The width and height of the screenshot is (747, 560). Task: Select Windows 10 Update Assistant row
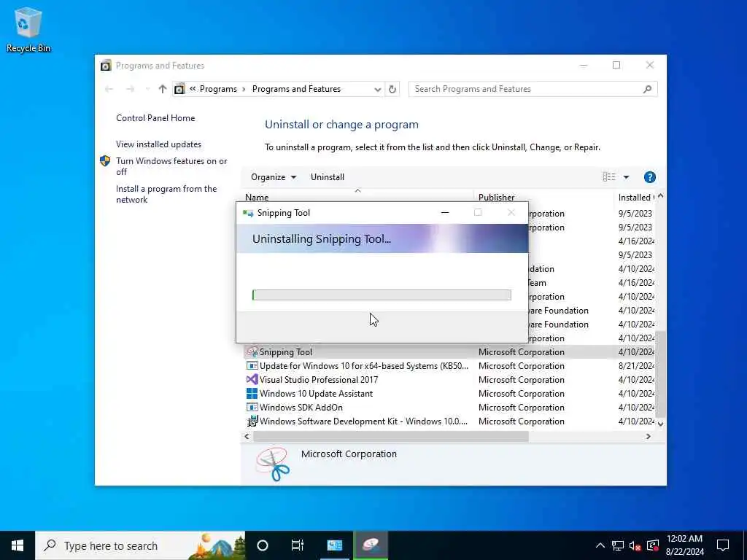pyautogui.click(x=449, y=393)
